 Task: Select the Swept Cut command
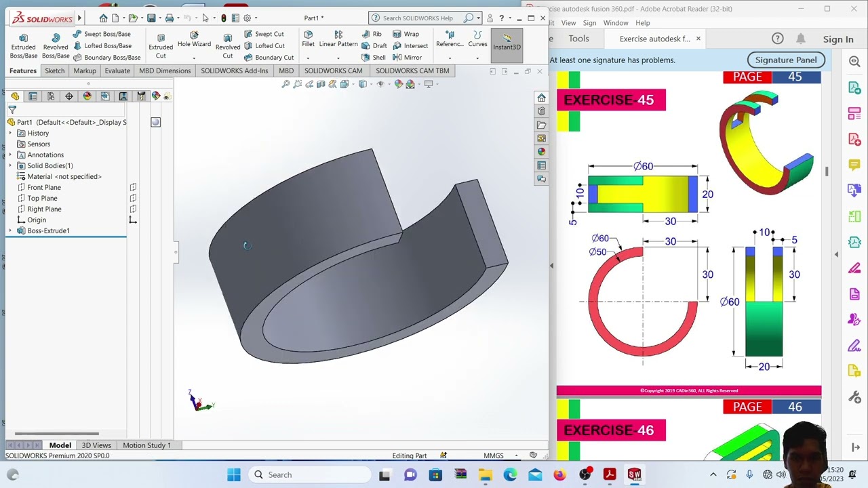(x=263, y=34)
